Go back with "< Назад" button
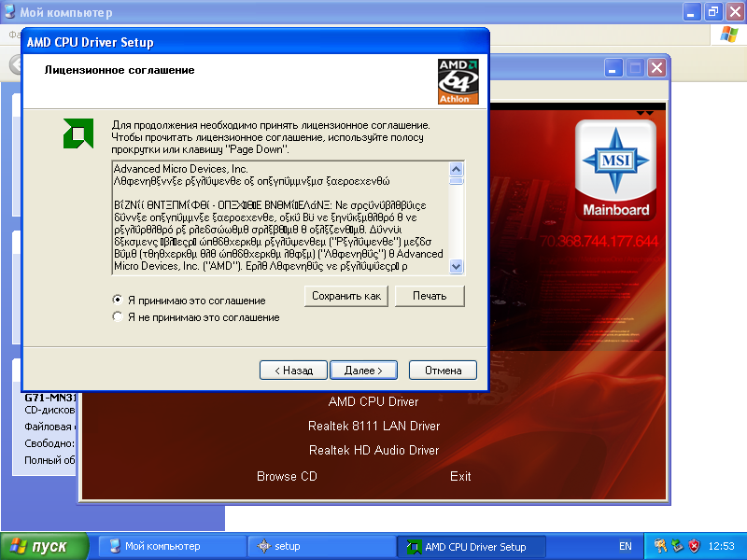Viewport: 747px width, 560px height. (293, 370)
